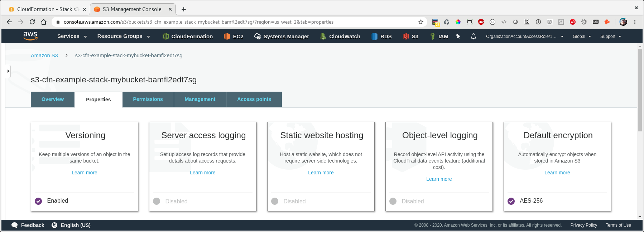Switch to the Permissions tab
Image resolution: width=644 pixels, height=232 pixels.
(x=148, y=99)
